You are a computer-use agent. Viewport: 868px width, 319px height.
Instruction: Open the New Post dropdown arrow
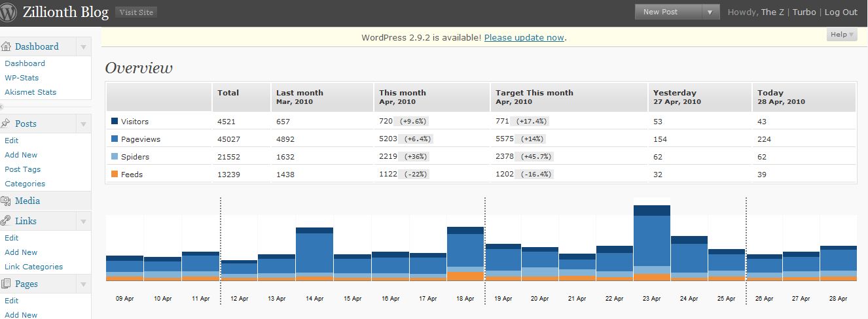click(710, 12)
